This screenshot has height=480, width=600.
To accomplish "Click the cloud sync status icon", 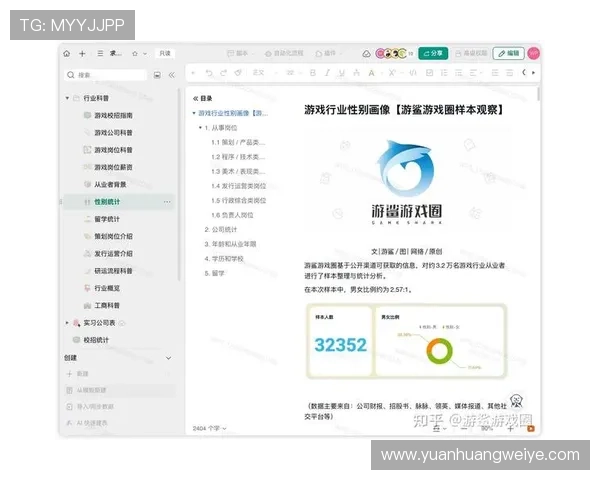I will 366,54.
